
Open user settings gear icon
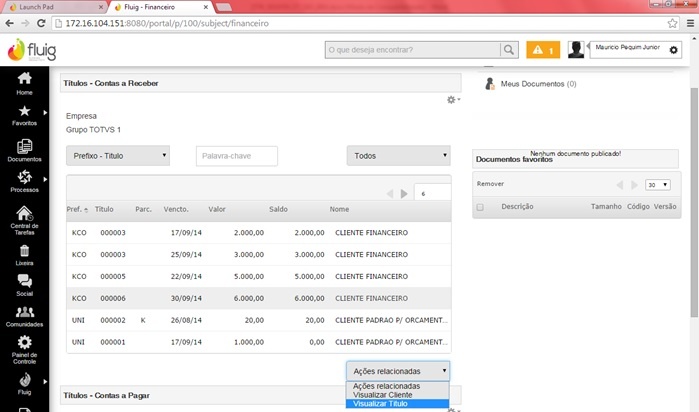pos(674,50)
